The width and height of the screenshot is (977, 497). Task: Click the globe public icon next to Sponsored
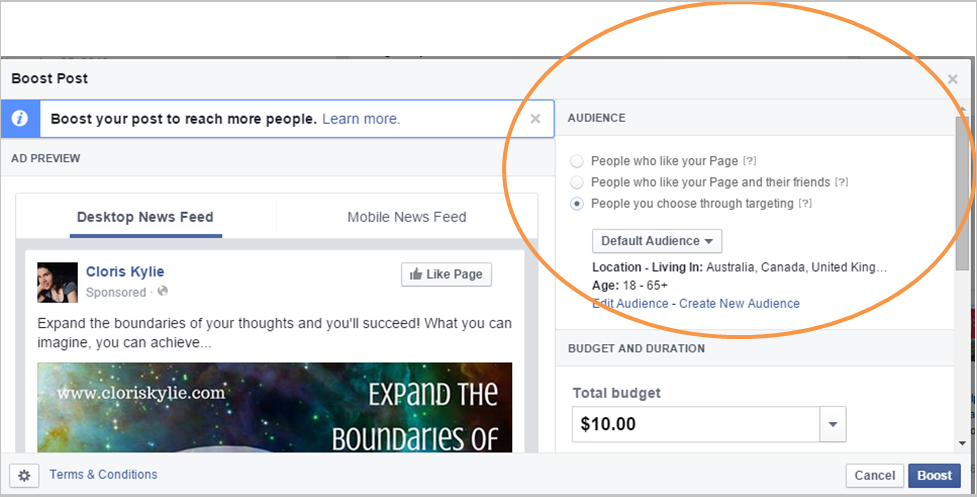pos(163,291)
